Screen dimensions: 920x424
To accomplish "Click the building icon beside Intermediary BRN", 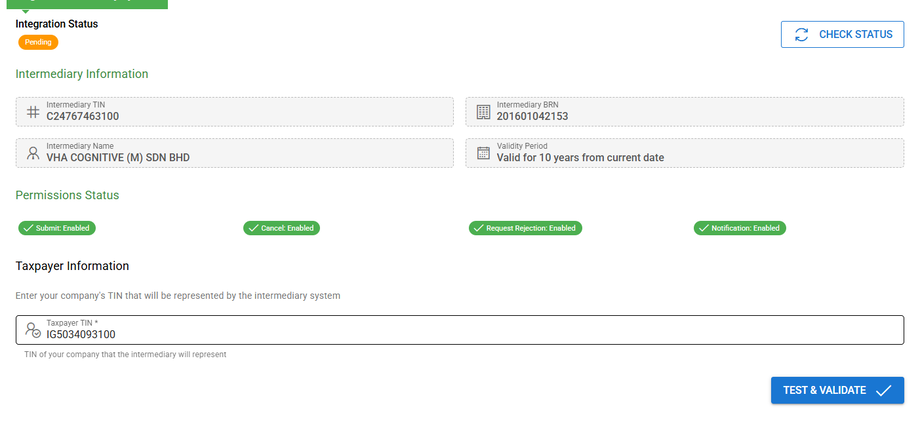I will pos(483,112).
